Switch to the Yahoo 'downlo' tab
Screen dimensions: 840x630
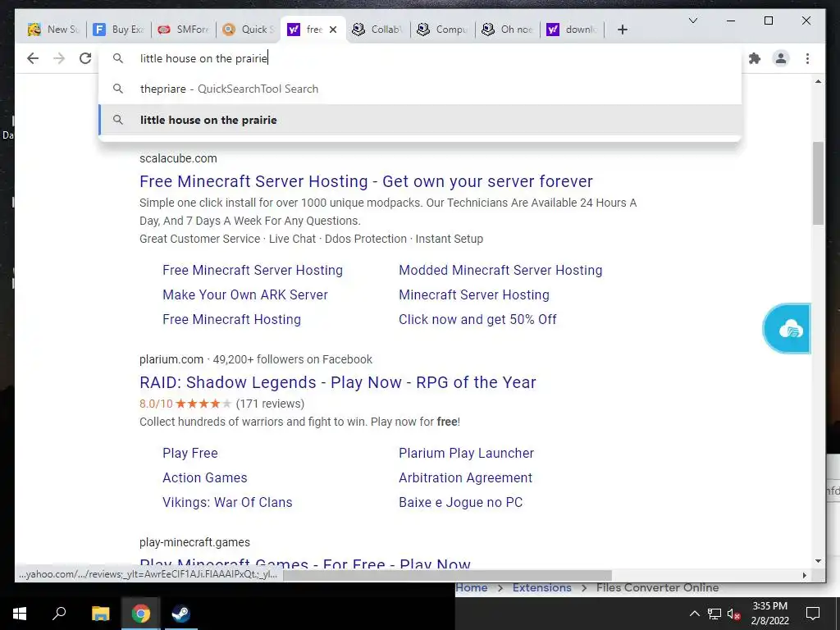click(573, 30)
